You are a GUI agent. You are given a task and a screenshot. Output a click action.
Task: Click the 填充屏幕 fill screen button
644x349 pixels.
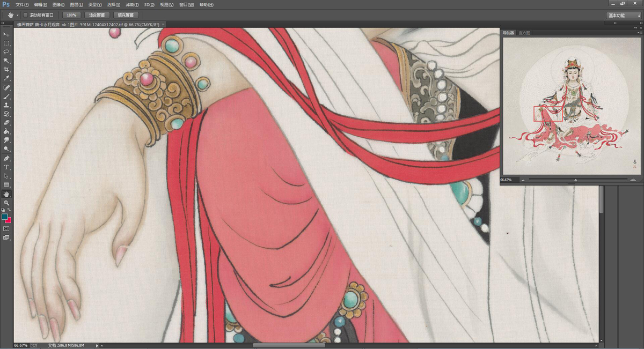click(x=126, y=15)
